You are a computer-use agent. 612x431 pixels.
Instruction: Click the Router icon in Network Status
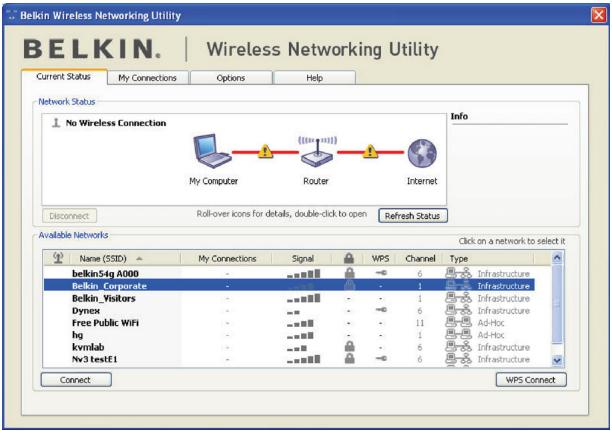click(317, 151)
